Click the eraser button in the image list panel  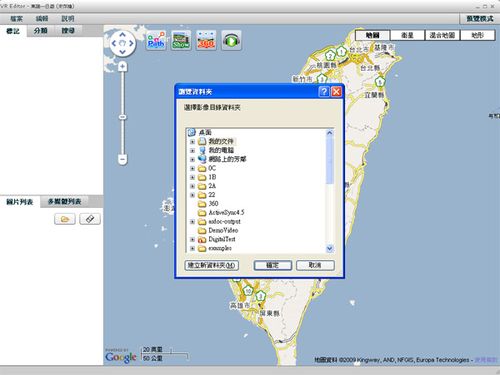[x=90, y=219]
